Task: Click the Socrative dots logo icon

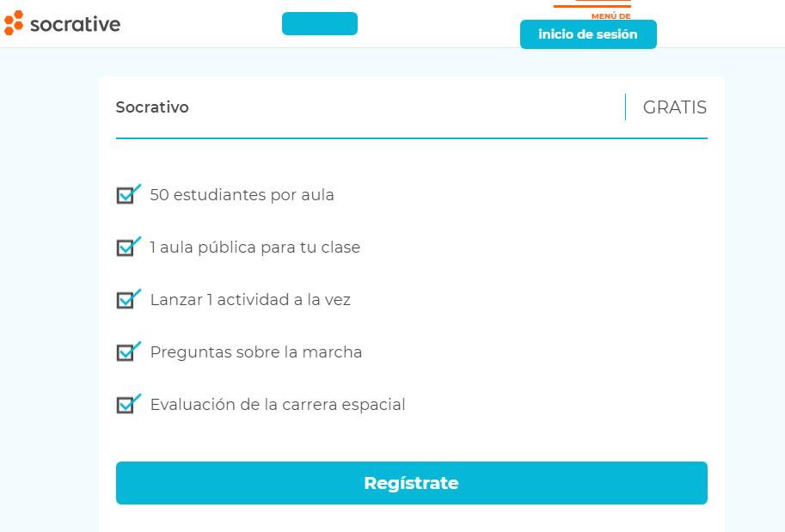Action: (14, 23)
